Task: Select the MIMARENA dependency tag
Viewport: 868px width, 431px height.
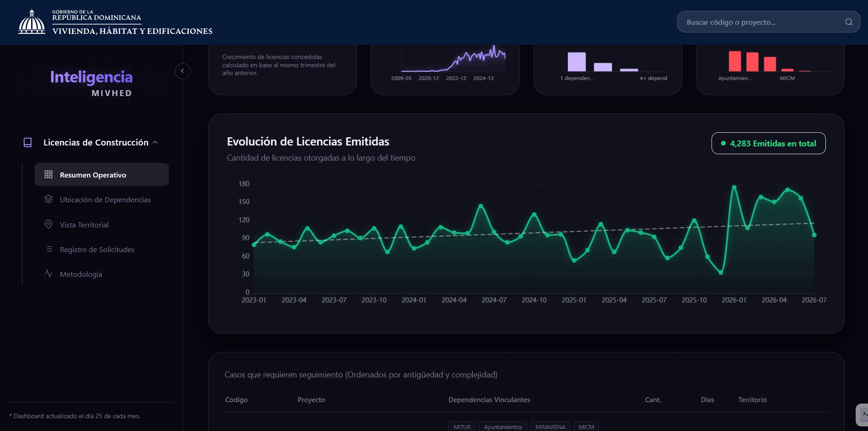Action: pyautogui.click(x=550, y=426)
